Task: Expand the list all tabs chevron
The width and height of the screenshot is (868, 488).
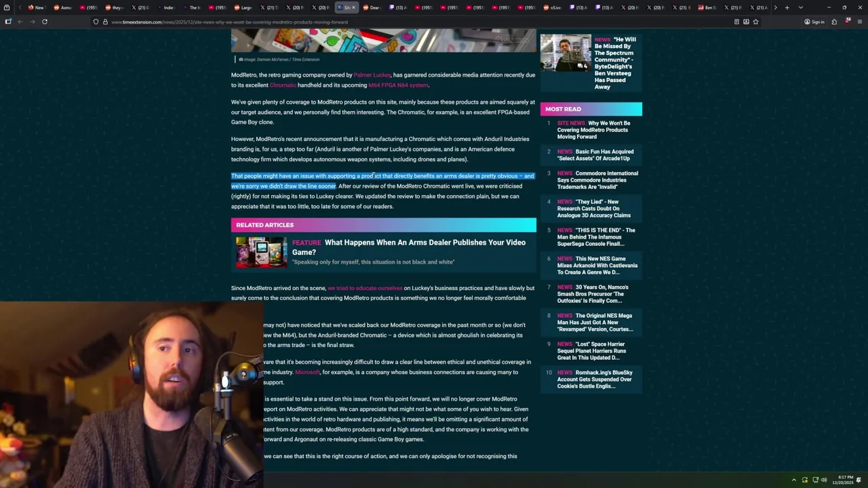Action: tap(801, 7)
